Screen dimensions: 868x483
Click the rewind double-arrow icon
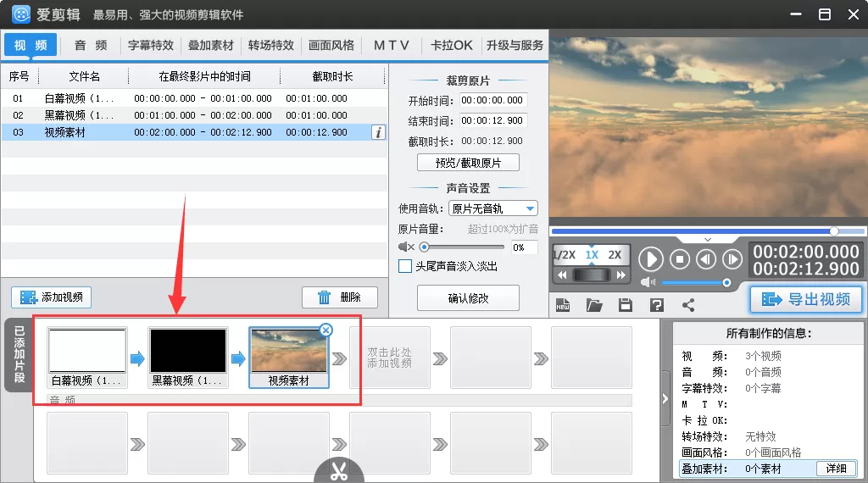562,275
